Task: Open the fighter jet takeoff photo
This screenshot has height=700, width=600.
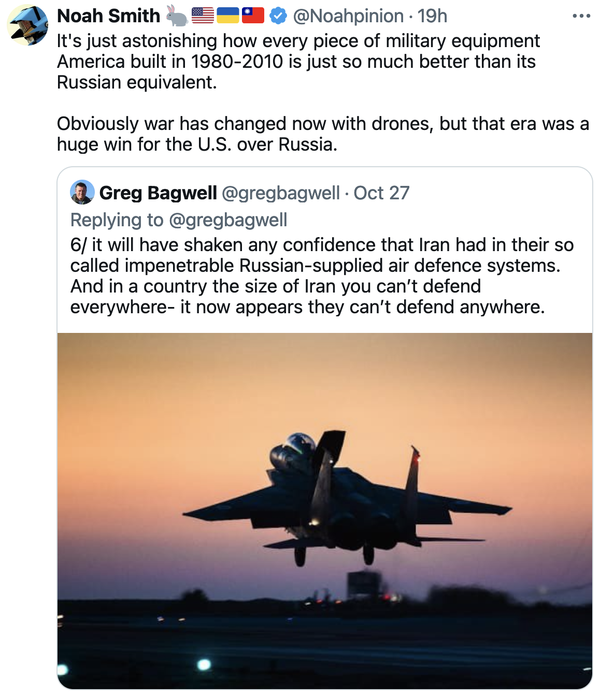Action: 324,466
